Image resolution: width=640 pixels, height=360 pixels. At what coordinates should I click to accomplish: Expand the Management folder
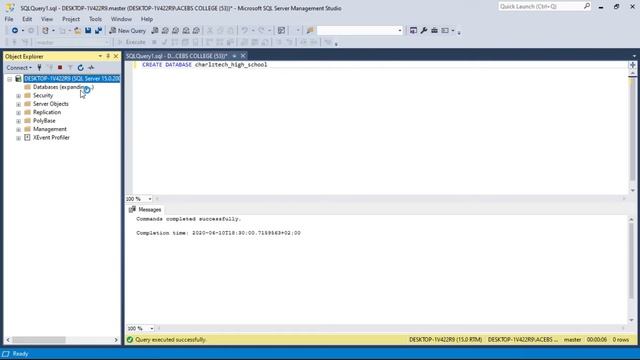pyautogui.click(x=18, y=130)
